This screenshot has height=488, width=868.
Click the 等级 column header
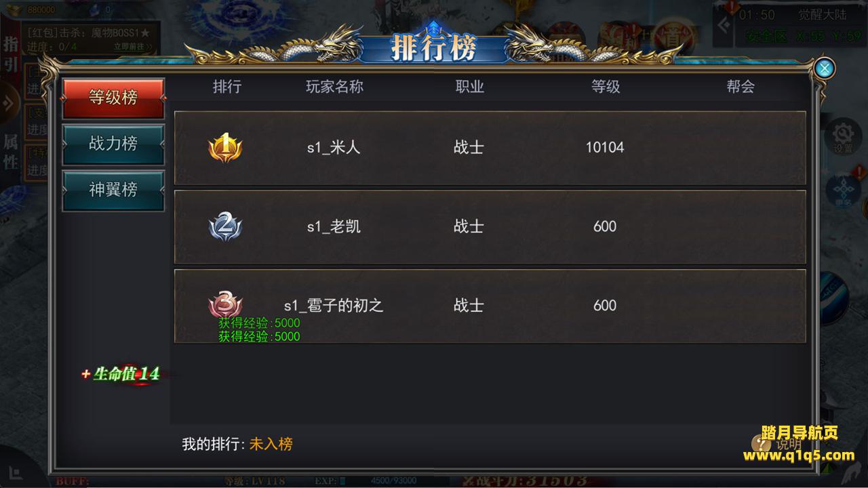[606, 87]
